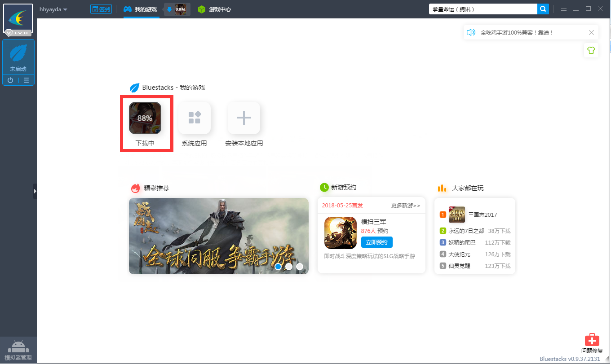611x364 pixels.
Task: Open 系统应用 system apps
Action: tap(195, 118)
